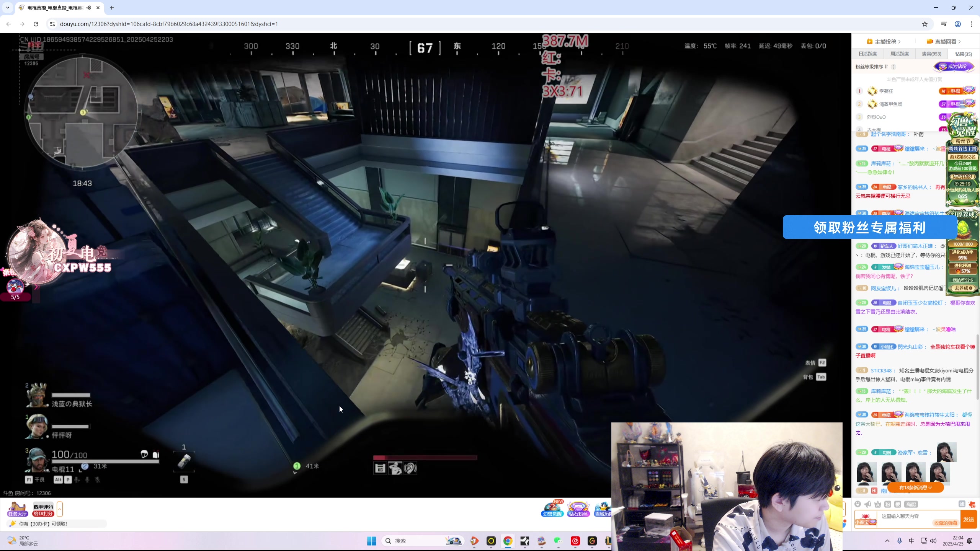Open 收藏的弹幕 saved danmaku
Viewport: 980px width, 551px height.
(945, 523)
